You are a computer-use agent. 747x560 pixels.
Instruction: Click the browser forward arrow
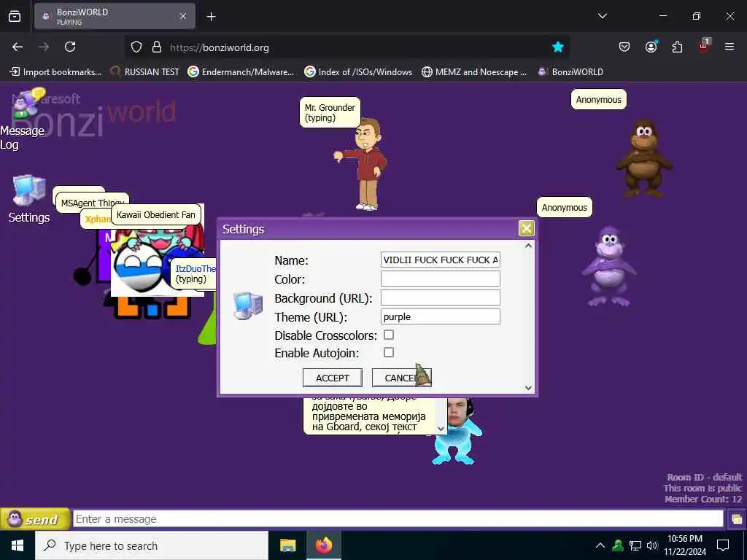pos(44,47)
